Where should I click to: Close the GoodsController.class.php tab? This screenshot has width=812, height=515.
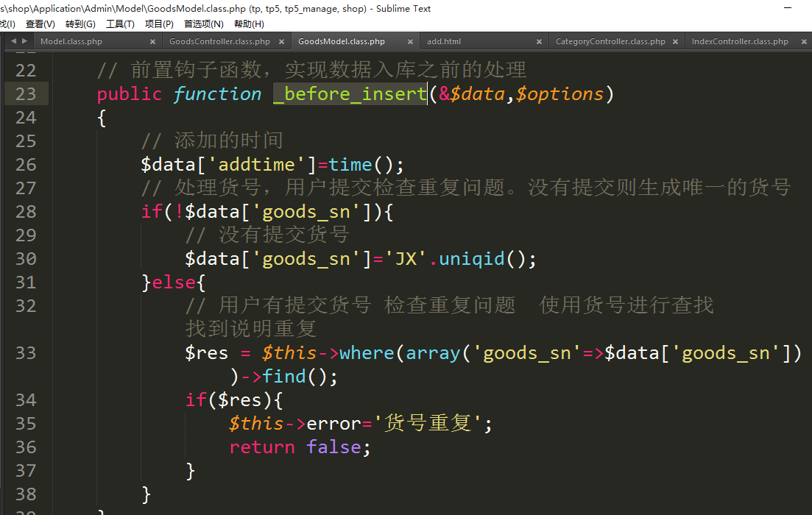click(281, 42)
